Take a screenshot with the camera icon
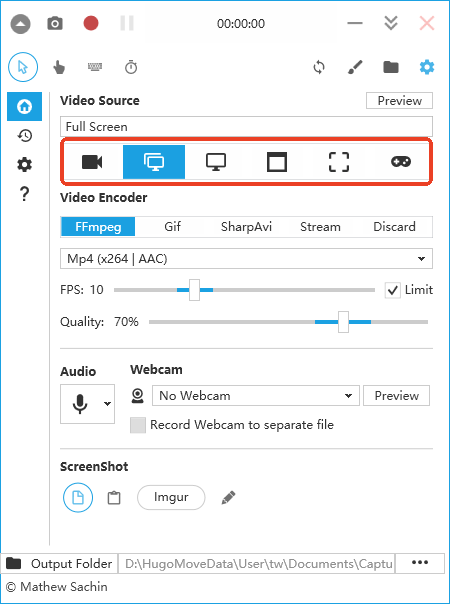This screenshot has width=450, height=604. [55, 23]
